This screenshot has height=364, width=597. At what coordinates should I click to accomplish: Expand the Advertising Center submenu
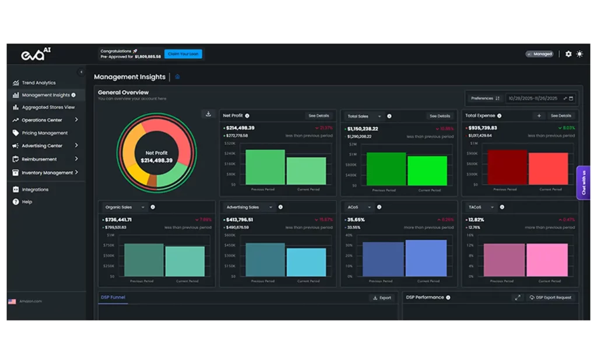point(76,146)
